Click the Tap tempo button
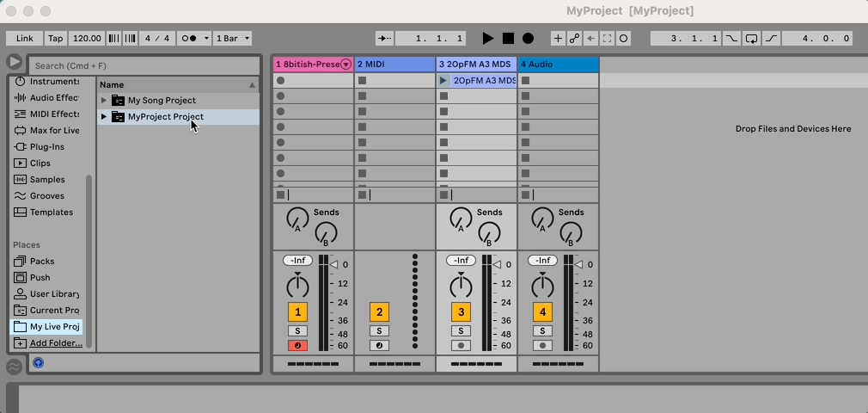868x413 pixels. pyautogui.click(x=55, y=38)
